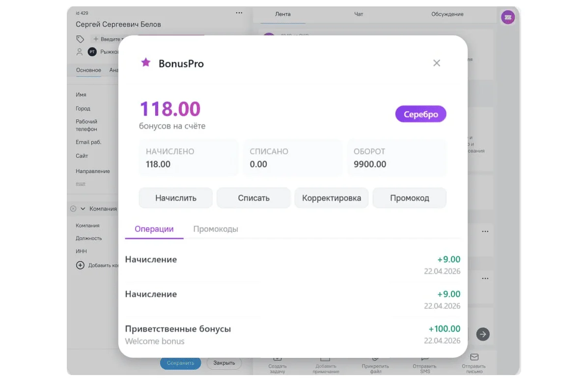
Task: Click the add contact plus-circle icon
Action: pyautogui.click(x=80, y=265)
